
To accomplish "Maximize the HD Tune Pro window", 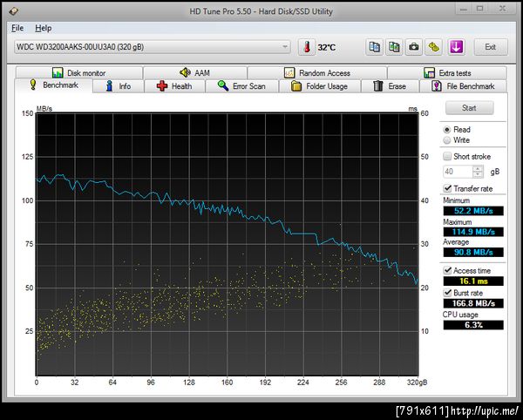I will [x=479, y=9].
